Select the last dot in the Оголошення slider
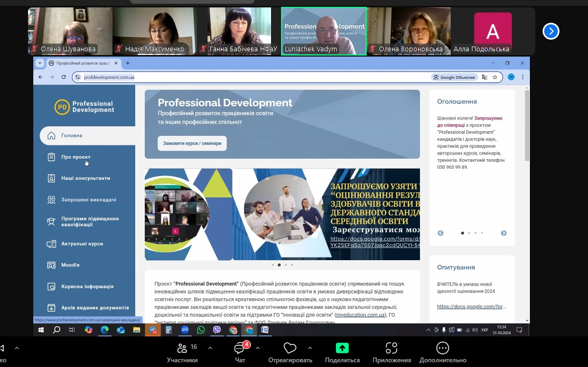This screenshot has width=588, height=367. tap(482, 233)
